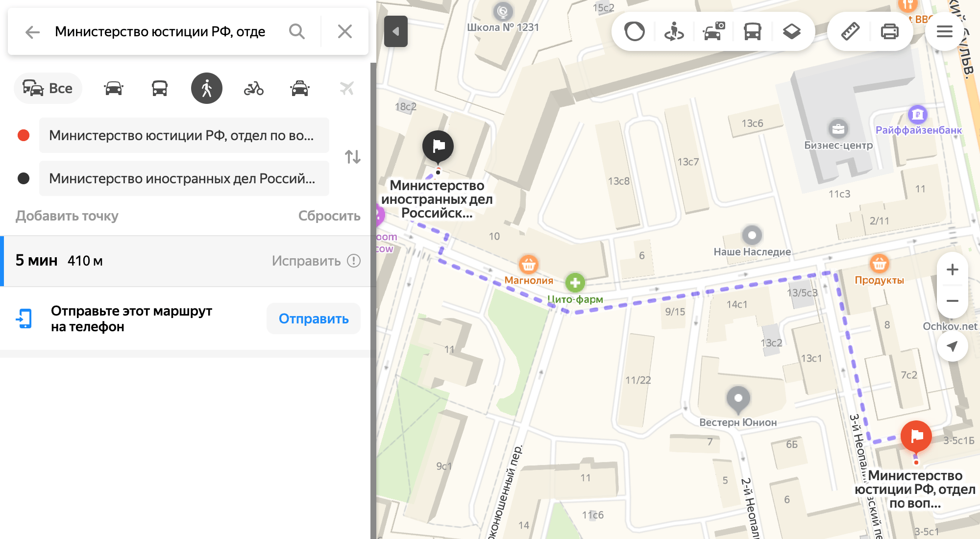Click building label 9с1
980x539 pixels.
[444, 466]
